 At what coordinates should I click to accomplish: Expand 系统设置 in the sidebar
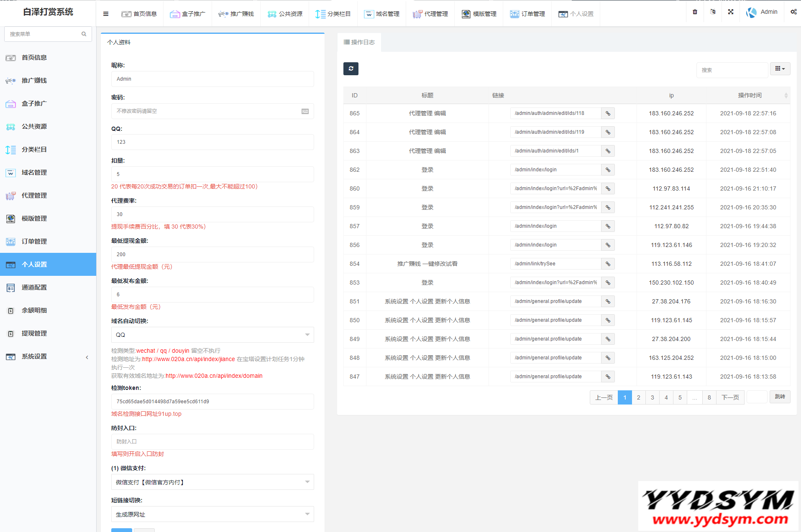[48, 356]
